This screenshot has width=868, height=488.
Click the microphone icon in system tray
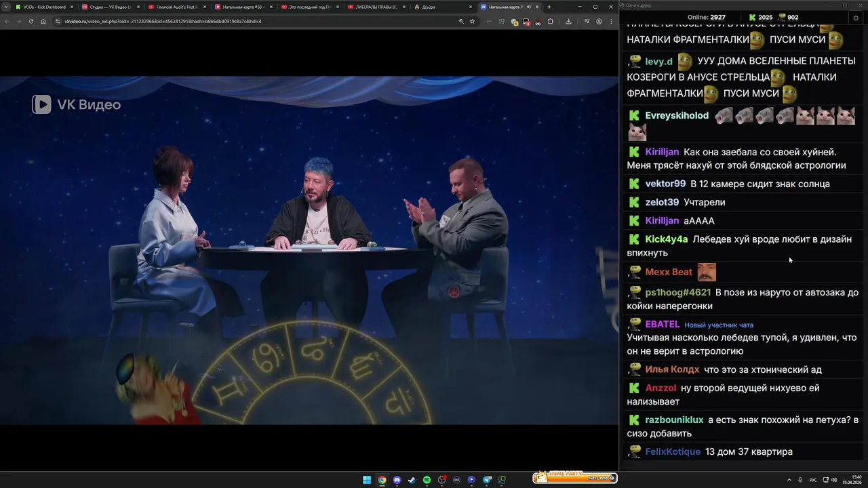(800, 480)
